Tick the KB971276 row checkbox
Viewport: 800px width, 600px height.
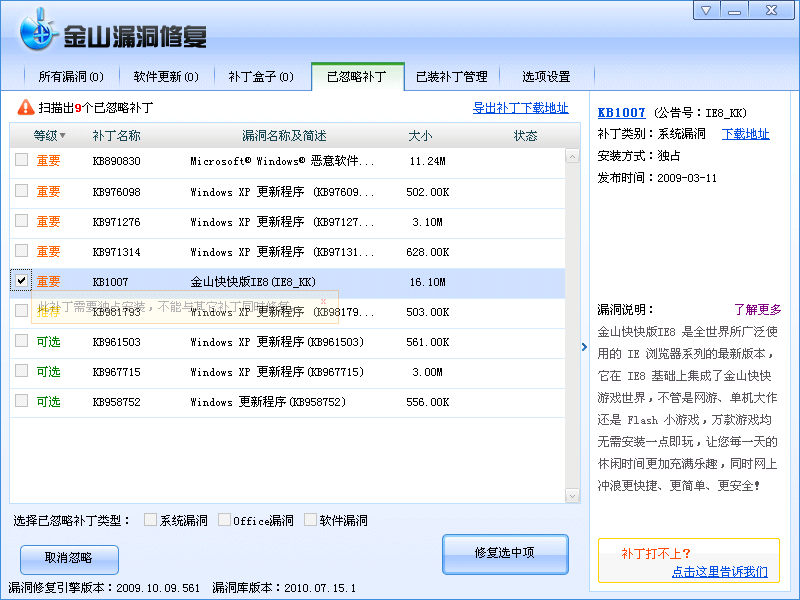pyautogui.click(x=21, y=220)
